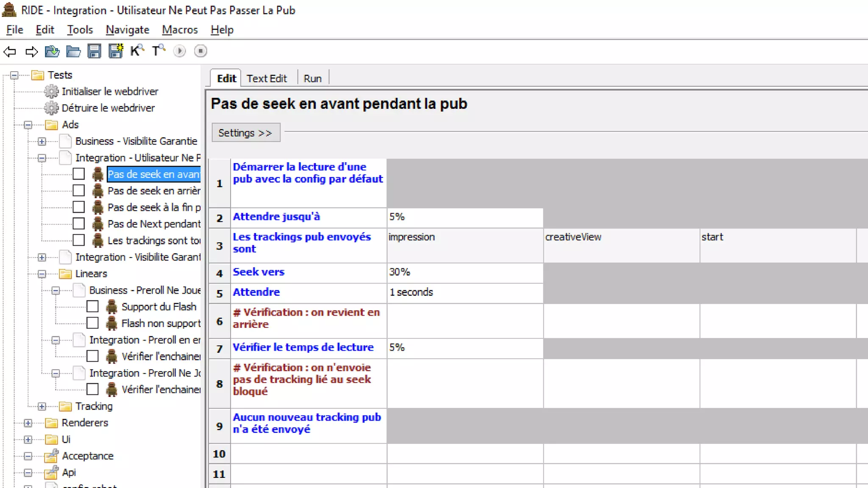
Task: Click the Linears folder icon
Action: (65, 274)
